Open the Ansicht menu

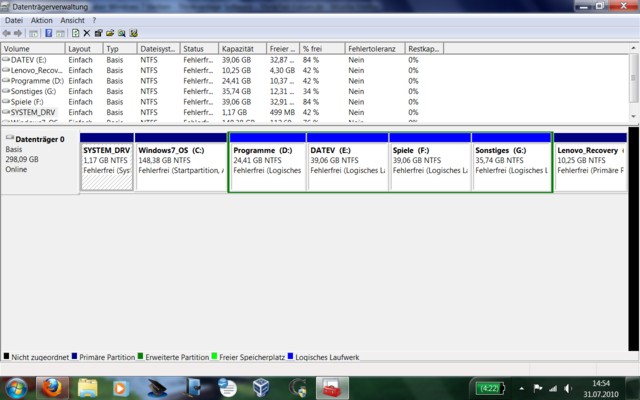point(72,20)
